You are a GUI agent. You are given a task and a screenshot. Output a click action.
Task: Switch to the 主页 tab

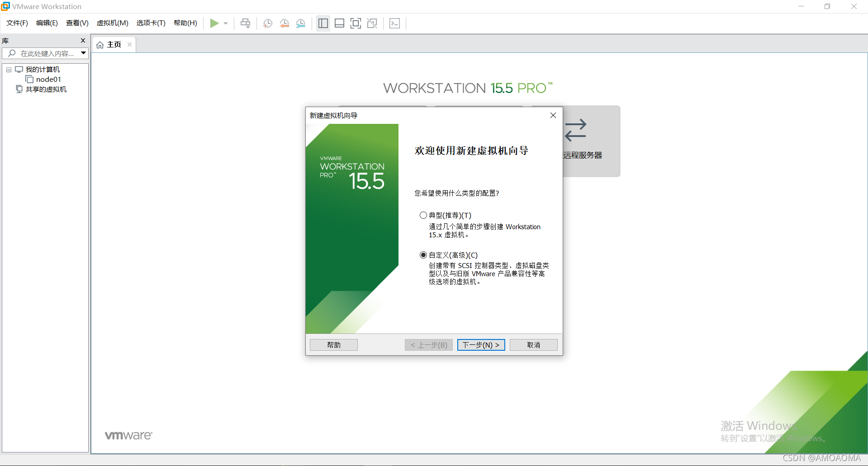pos(114,45)
